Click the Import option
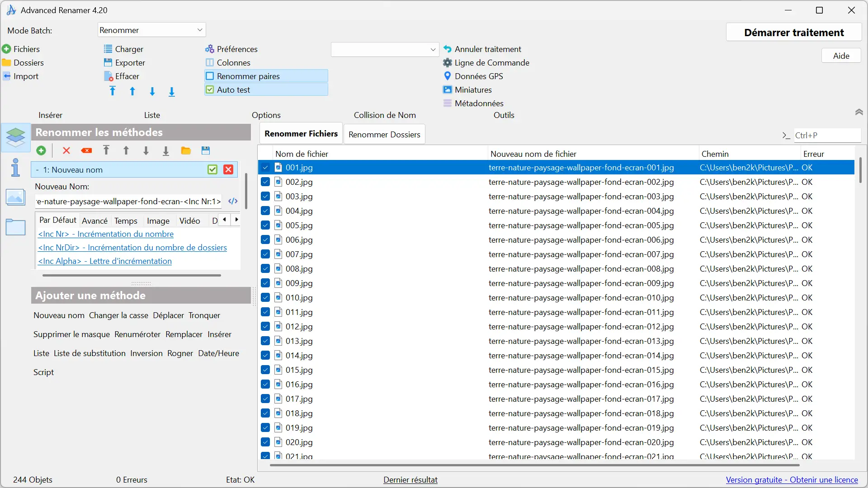 21,76
